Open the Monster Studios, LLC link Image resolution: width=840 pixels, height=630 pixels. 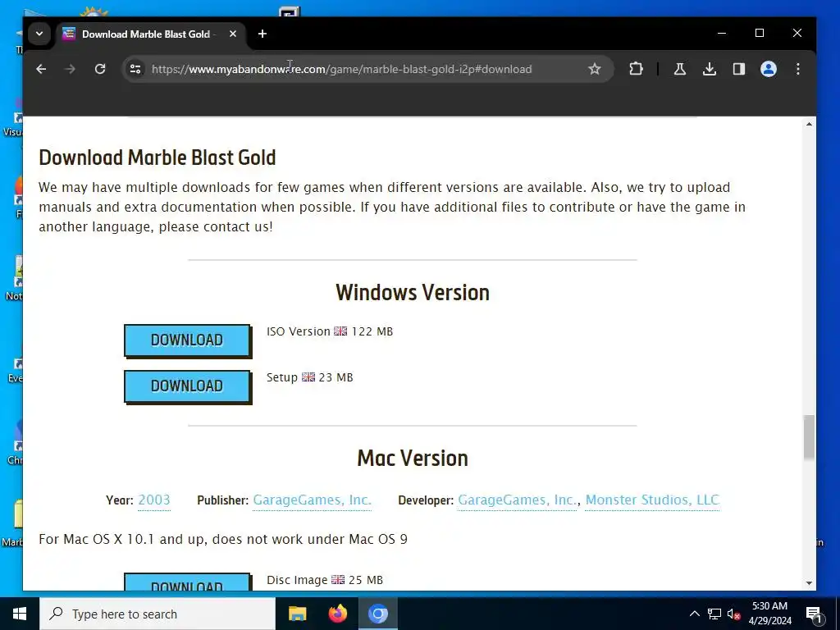(x=652, y=500)
